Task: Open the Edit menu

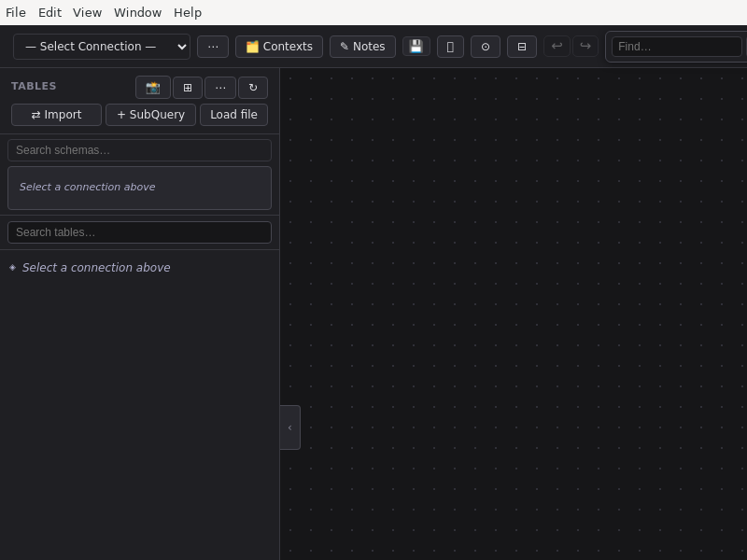Action: (49, 12)
